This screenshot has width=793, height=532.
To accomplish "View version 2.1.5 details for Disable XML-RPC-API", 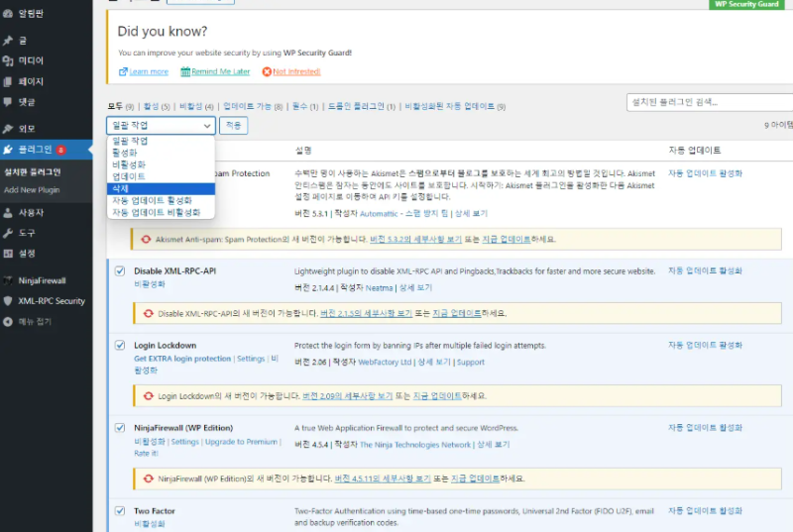I will pyautogui.click(x=366, y=314).
